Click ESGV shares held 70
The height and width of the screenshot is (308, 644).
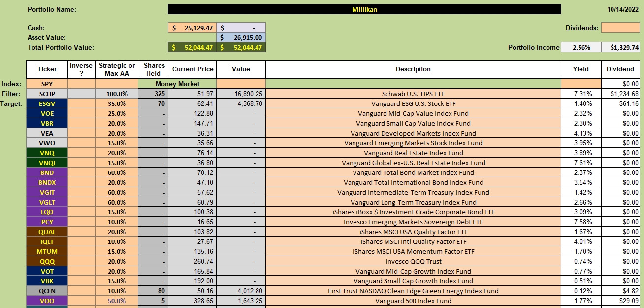[x=153, y=103]
